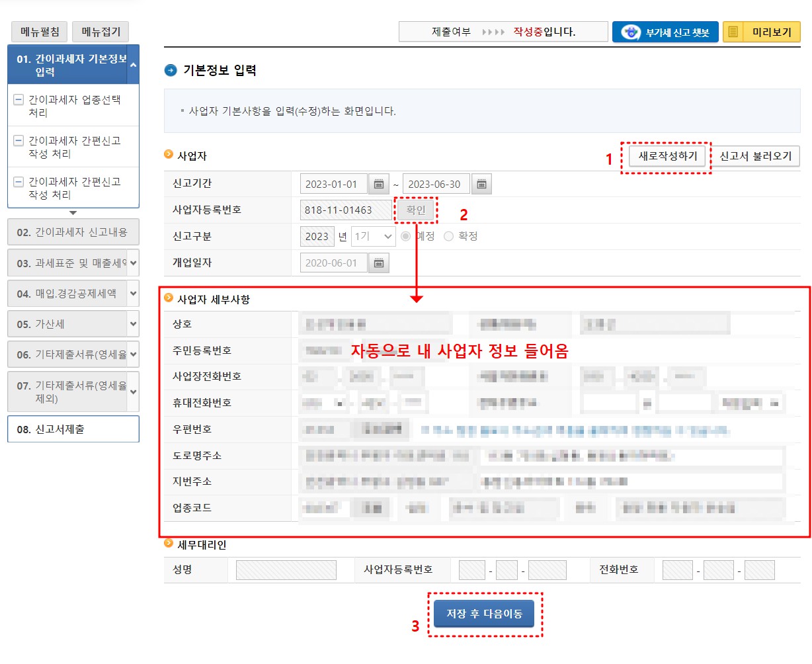Select the 예정 radio button
Image resolution: width=812 pixels, height=664 pixels.
coord(405,236)
